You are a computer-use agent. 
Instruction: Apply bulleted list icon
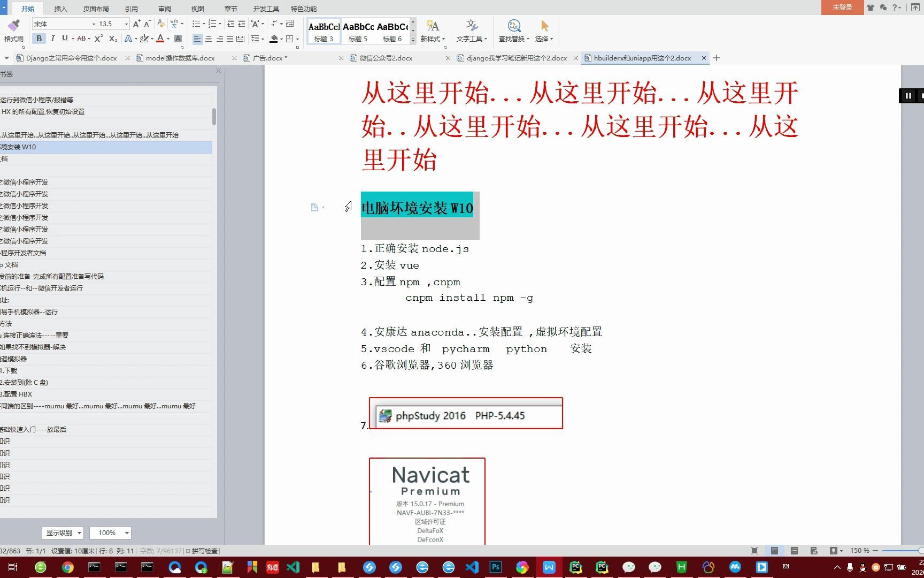(196, 24)
